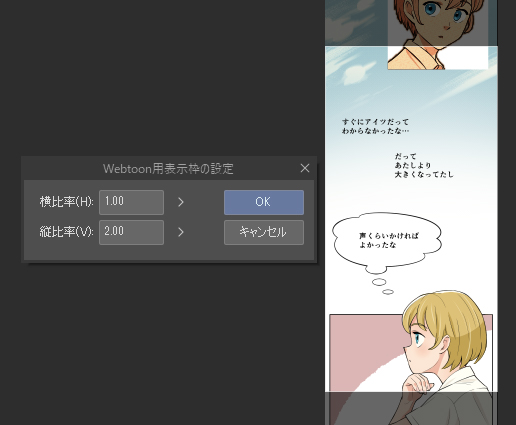
Task: Click the だってあたしより text block
Action: pyautogui.click(x=424, y=165)
